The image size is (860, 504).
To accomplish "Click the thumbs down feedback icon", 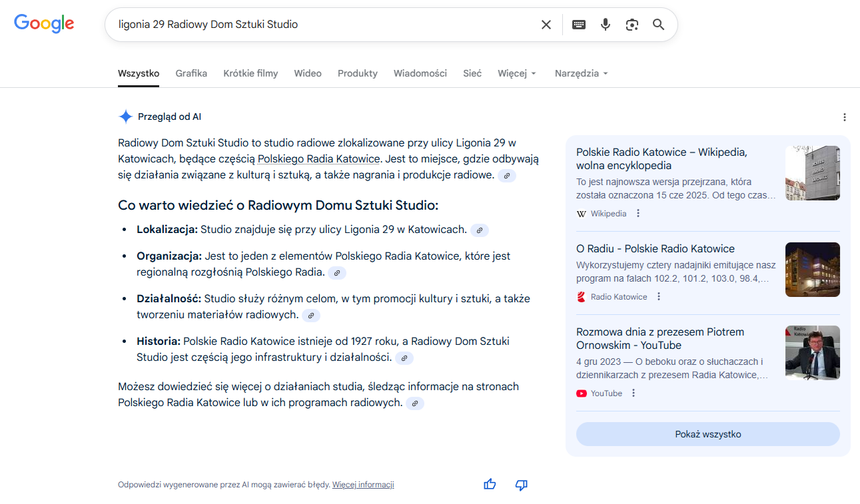I will click(522, 485).
